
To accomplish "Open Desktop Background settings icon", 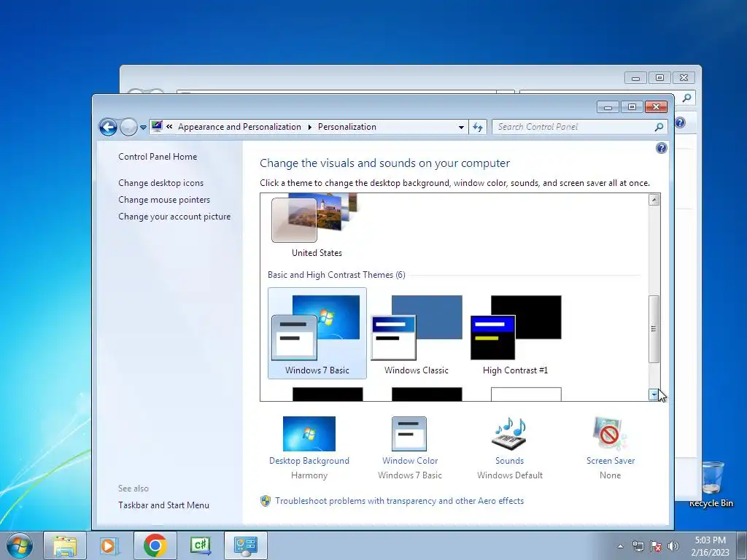I will point(309,434).
